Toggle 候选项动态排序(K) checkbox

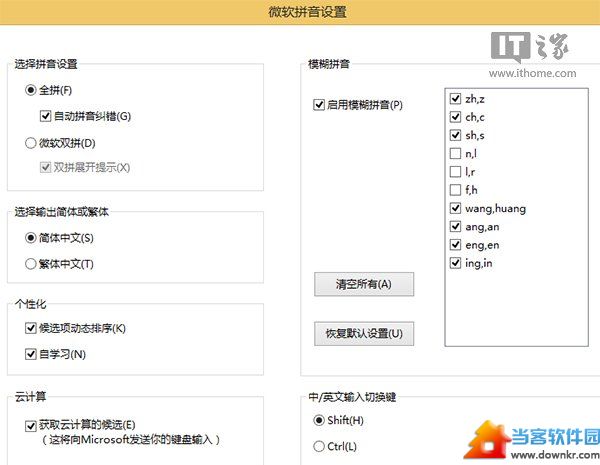[31, 328]
